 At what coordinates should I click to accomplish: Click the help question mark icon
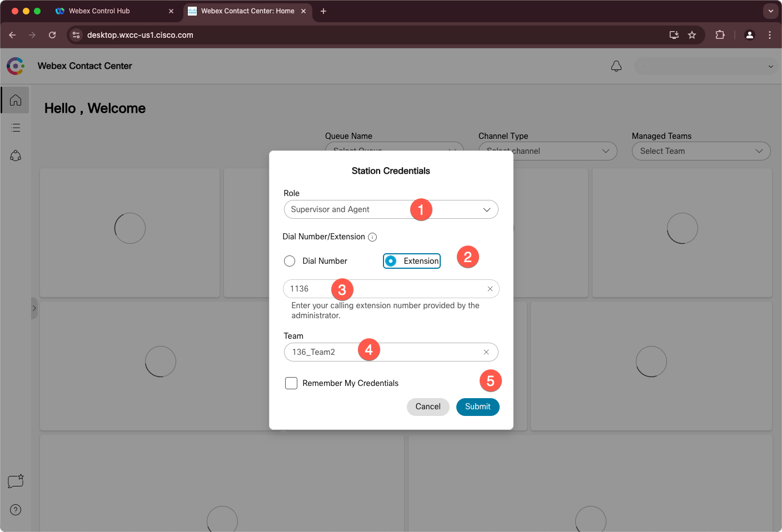coord(16,510)
